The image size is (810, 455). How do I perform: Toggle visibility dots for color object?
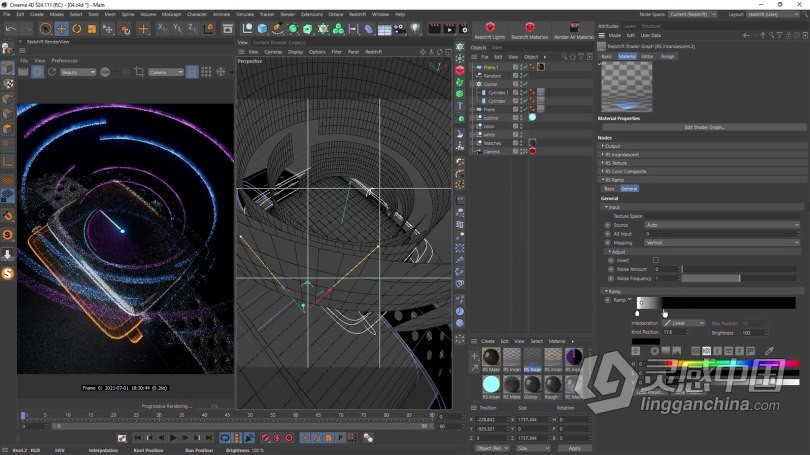pos(521,126)
